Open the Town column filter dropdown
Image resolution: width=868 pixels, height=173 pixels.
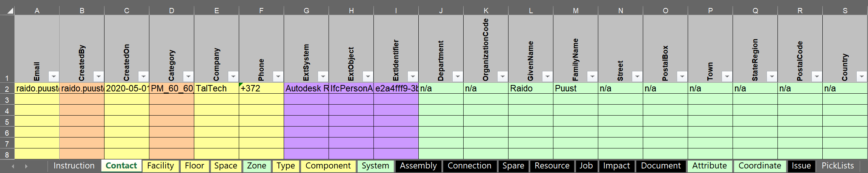coord(727,77)
